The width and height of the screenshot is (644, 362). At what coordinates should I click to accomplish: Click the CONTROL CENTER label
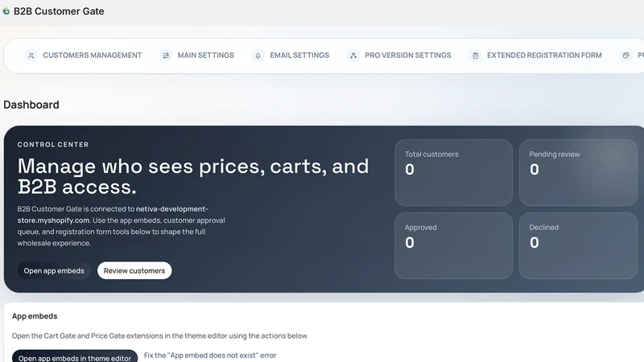53,145
